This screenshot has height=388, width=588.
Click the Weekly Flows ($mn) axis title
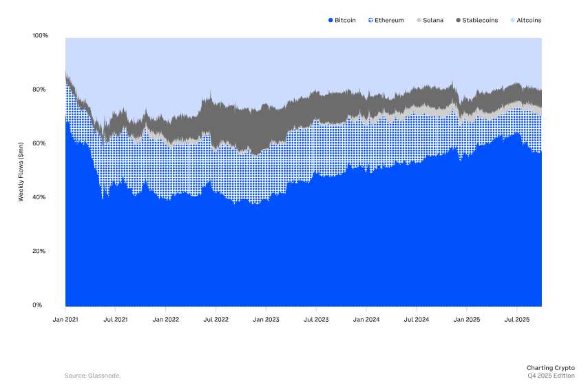(x=21, y=172)
